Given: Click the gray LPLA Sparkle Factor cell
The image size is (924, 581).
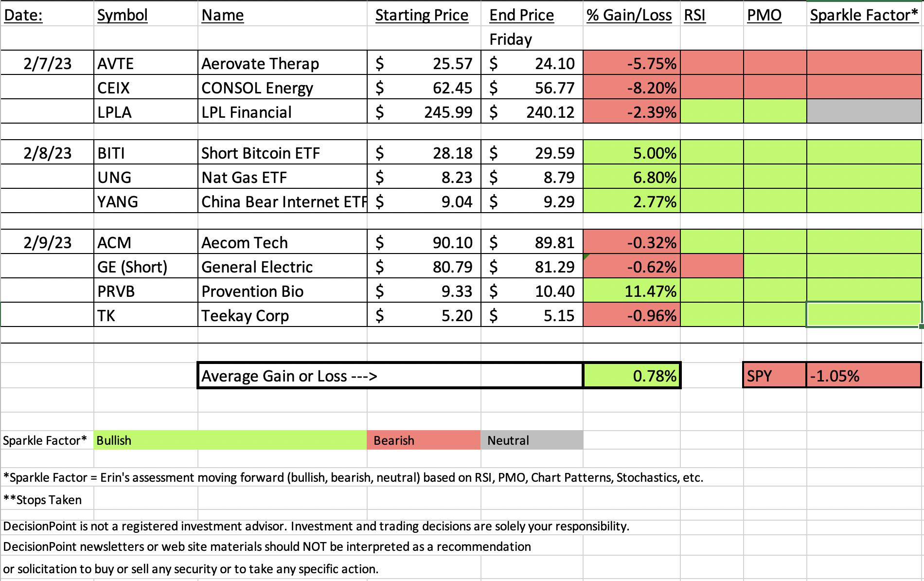Looking at the screenshot, I should pos(864,111).
